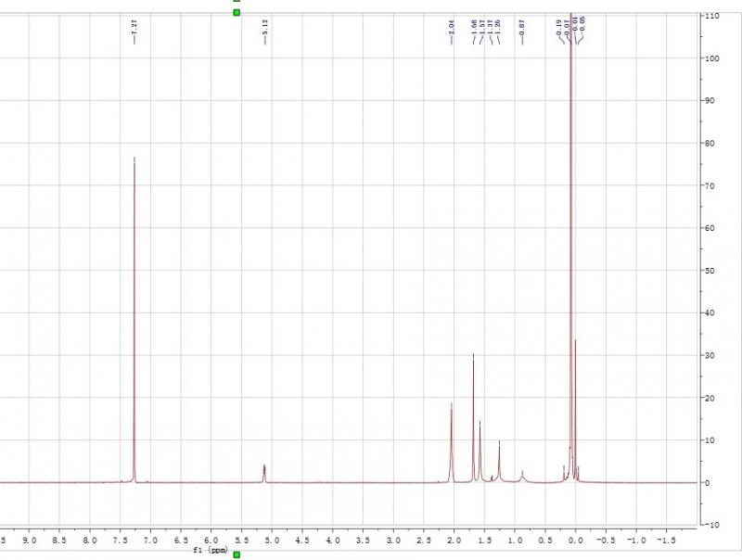Screen dimensions: 742x560
Task: Select the green handle above the spectrum
Action: pos(237,12)
